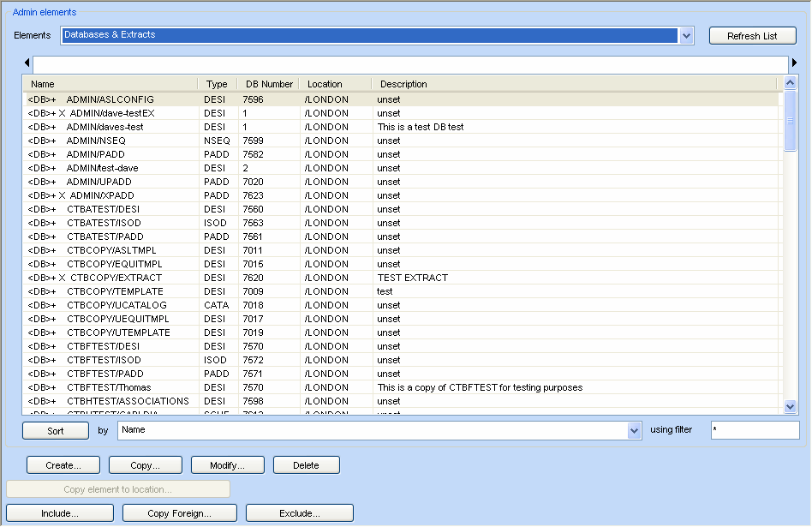Click the CATA type cell

click(x=217, y=305)
